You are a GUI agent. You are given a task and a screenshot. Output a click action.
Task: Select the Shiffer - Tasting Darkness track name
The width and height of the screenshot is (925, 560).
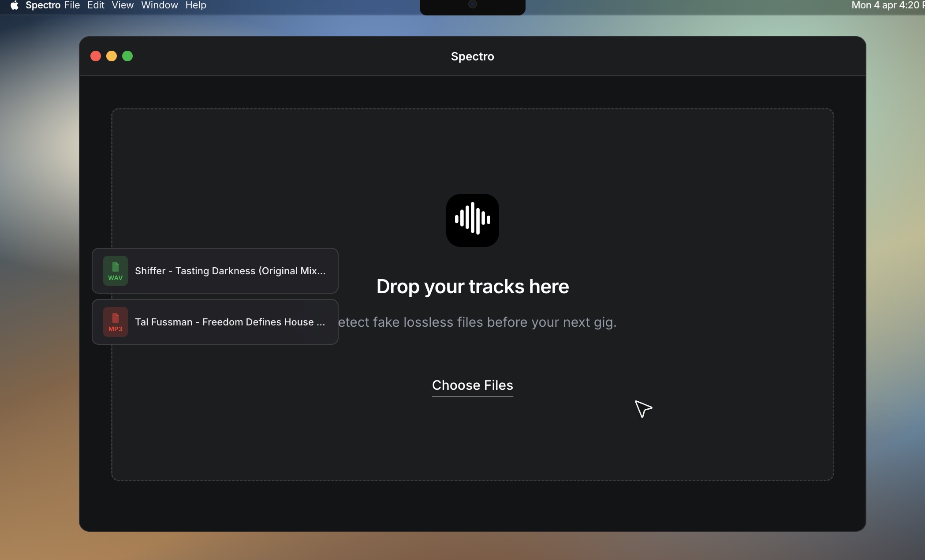(230, 271)
